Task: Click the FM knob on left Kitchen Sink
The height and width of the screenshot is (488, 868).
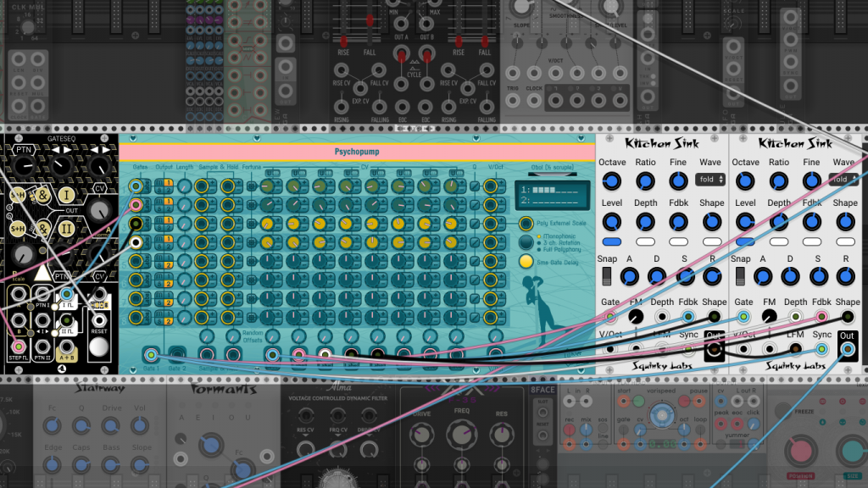Action: click(x=636, y=317)
